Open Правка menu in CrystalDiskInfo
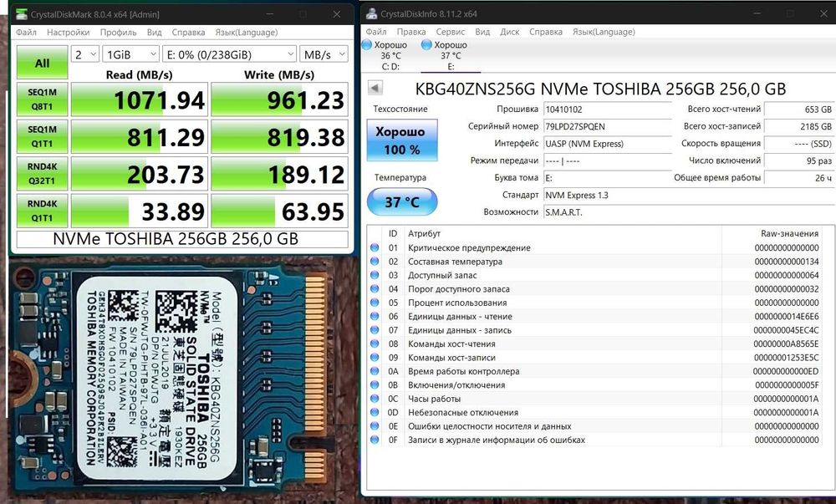The width and height of the screenshot is (836, 504). point(411,32)
